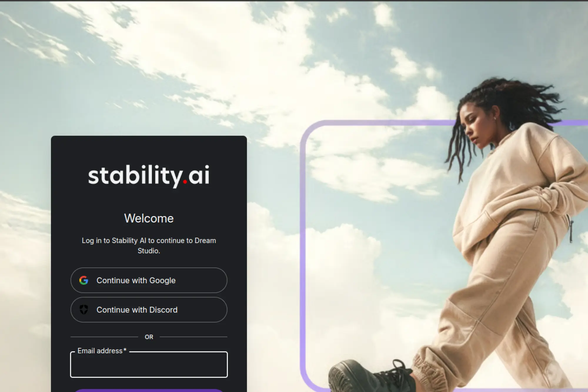Click the purple button below the email field
Screen dimensions: 588x392
point(149,391)
